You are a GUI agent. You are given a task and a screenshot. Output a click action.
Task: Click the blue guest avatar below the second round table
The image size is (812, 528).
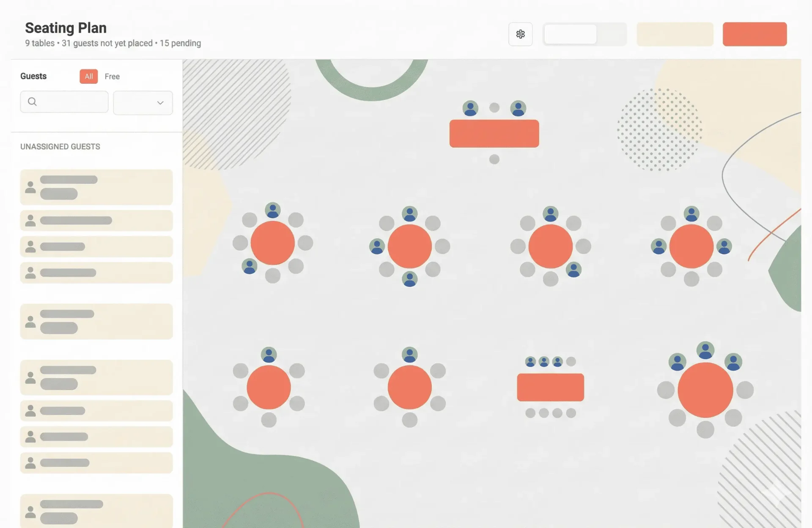pos(409,279)
